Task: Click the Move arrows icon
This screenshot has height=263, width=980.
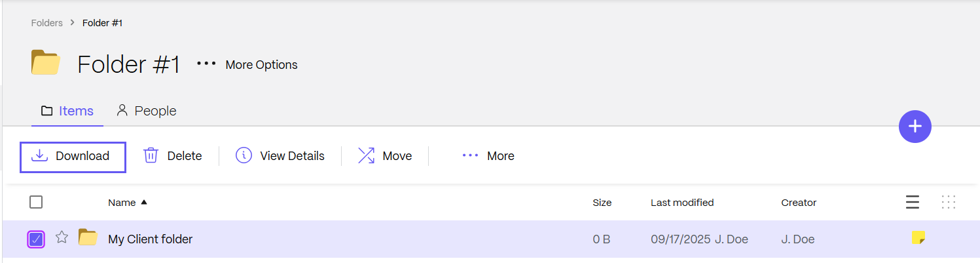Action: pos(366,156)
